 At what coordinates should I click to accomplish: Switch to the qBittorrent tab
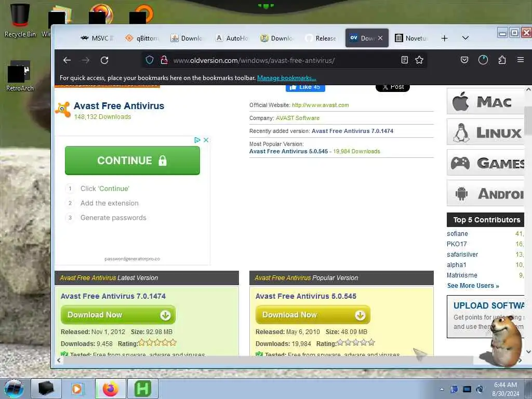142,38
